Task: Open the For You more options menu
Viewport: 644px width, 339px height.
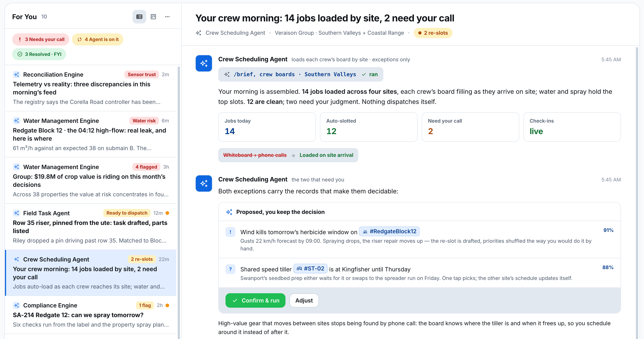Action: (x=167, y=17)
